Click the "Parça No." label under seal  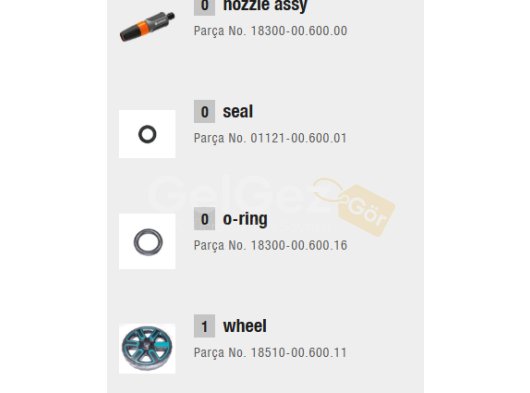[220, 138]
